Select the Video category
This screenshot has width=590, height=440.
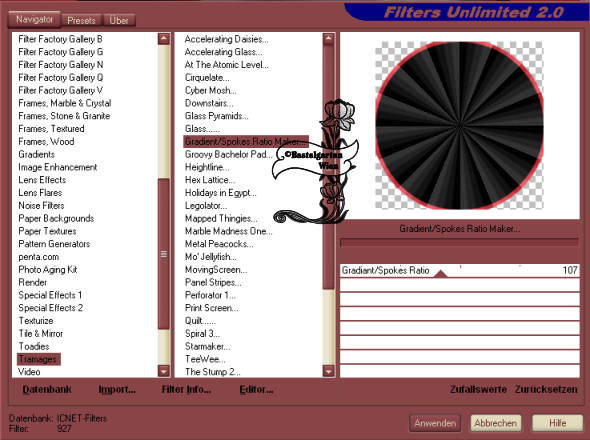point(29,372)
